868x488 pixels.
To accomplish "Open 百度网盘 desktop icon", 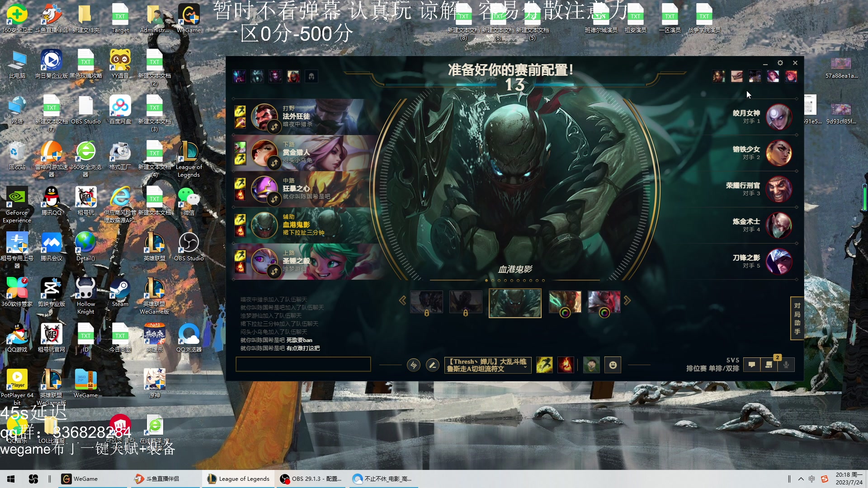I will tap(120, 110).
